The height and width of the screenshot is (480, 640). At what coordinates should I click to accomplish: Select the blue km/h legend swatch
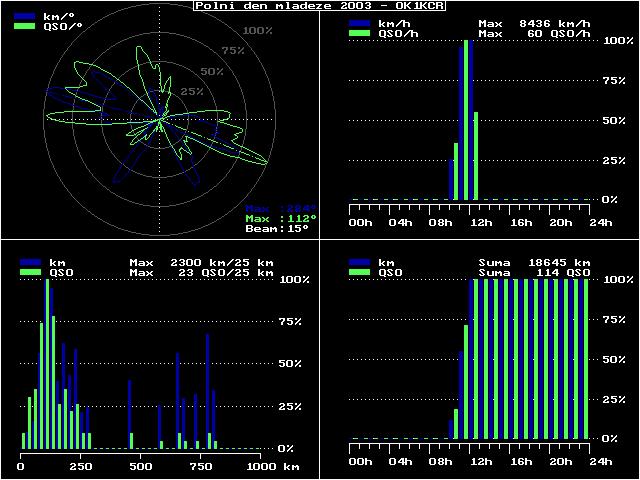[x=359, y=22]
